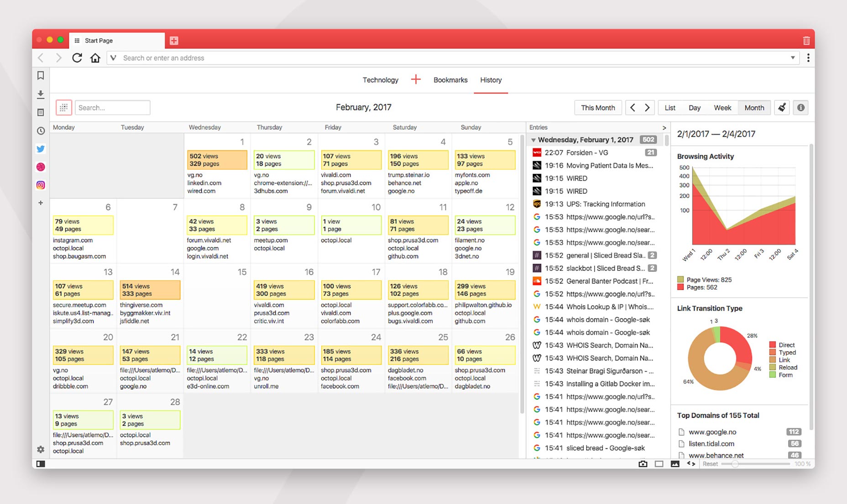Image resolution: width=847 pixels, height=504 pixels.
Task: Click the Link legend color swatch
Action: point(773,360)
